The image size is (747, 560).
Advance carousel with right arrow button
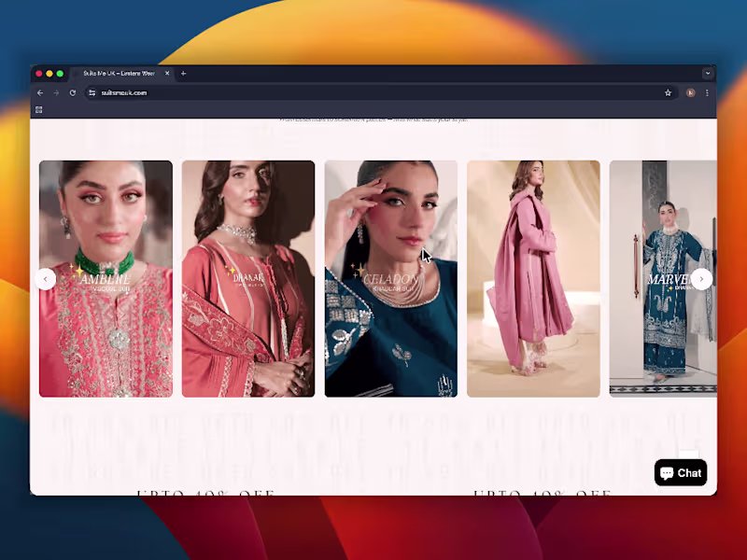click(701, 279)
